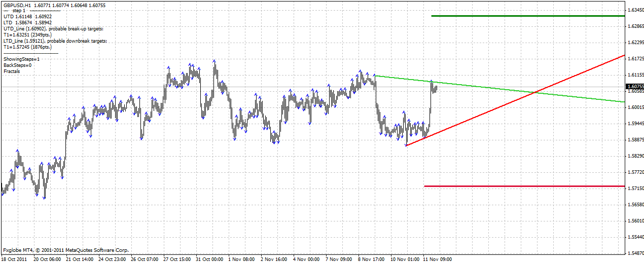Image resolution: width=644 pixels, height=263 pixels.
Task: Click the '27 Oct 15:00' time axis label
Action: click(x=177, y=259)
